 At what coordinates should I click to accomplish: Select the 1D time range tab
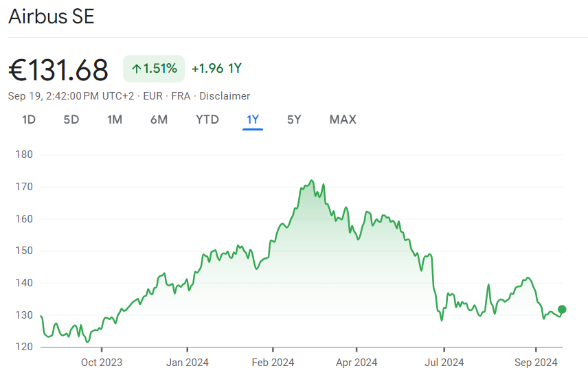coord(28,119)
